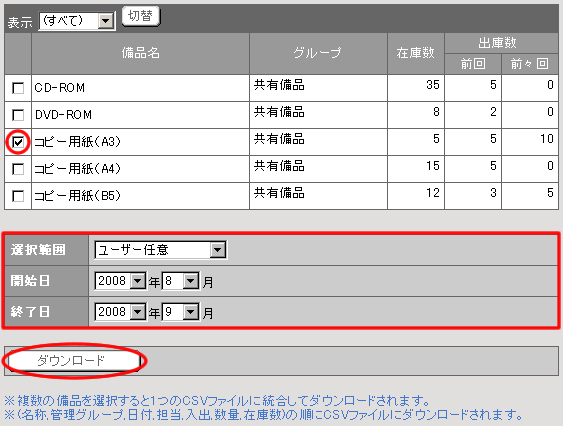Click the グループ column header
The height and width of the screenshot is (426, 563).
point(318,54)
